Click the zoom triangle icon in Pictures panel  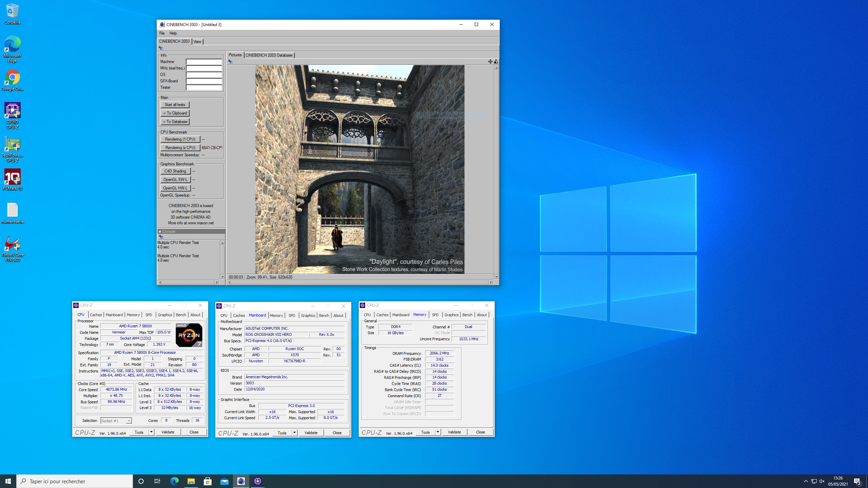pos(496,61)
